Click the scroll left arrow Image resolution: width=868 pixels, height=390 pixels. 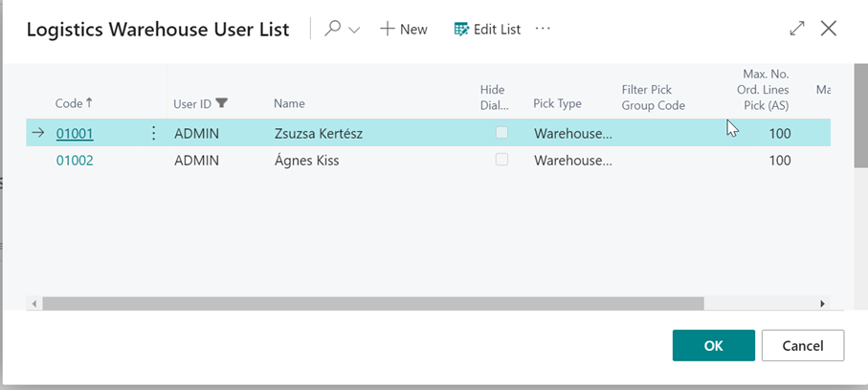34,303
